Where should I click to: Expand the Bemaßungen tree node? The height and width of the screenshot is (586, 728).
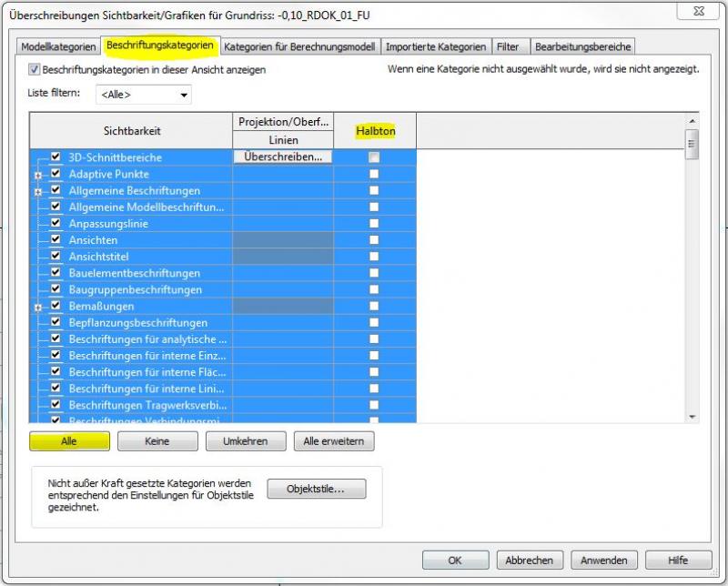38,308
